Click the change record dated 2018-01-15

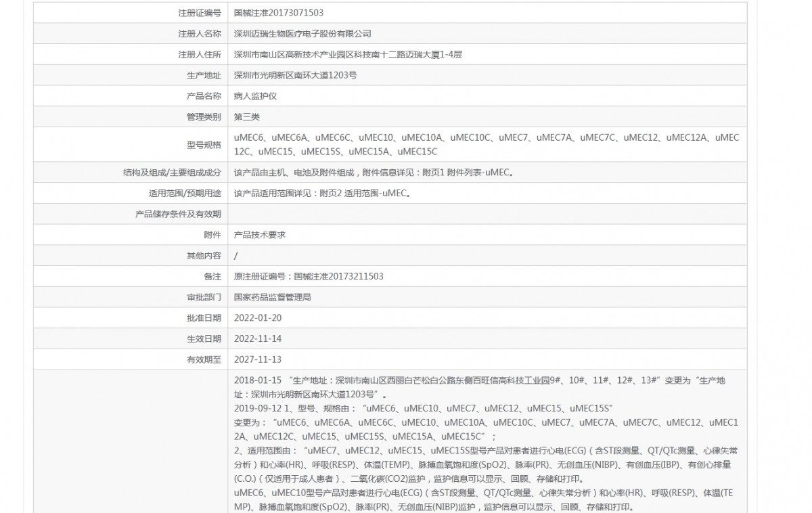[480, 387]
